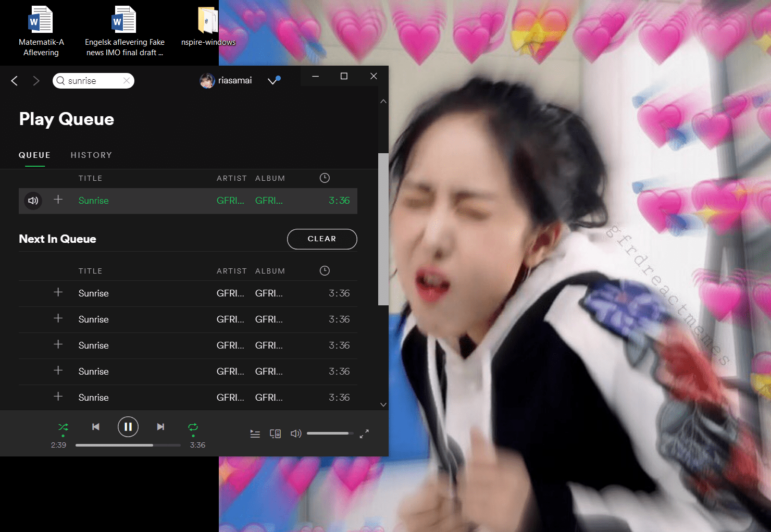Enter full screen mode with the expand arrows
The height and width of the screenshot is (532, 771).
[364, 434]
